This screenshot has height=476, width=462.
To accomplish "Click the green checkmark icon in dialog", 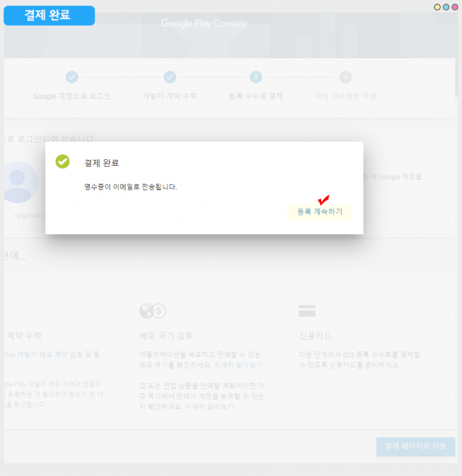I will 63,162.
